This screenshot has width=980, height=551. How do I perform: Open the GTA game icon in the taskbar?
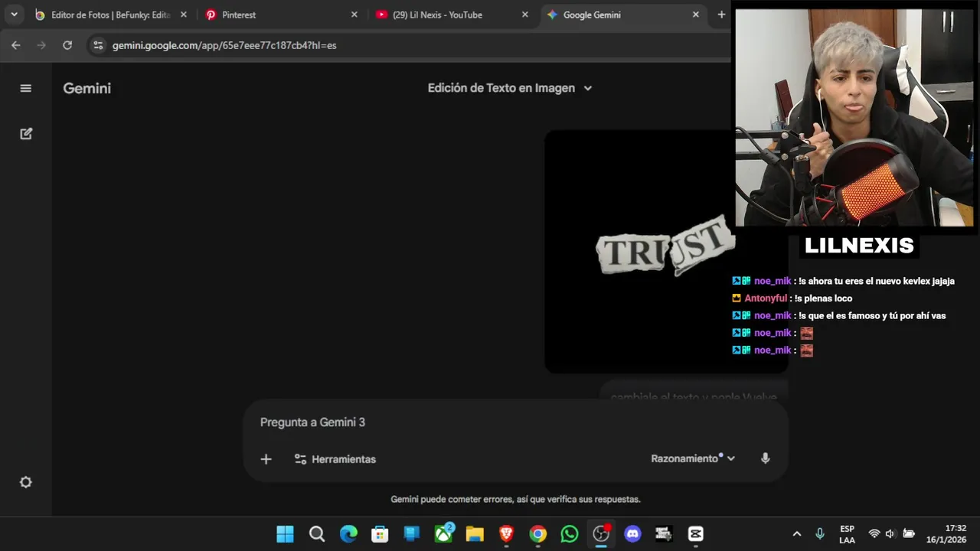(664, 534)
